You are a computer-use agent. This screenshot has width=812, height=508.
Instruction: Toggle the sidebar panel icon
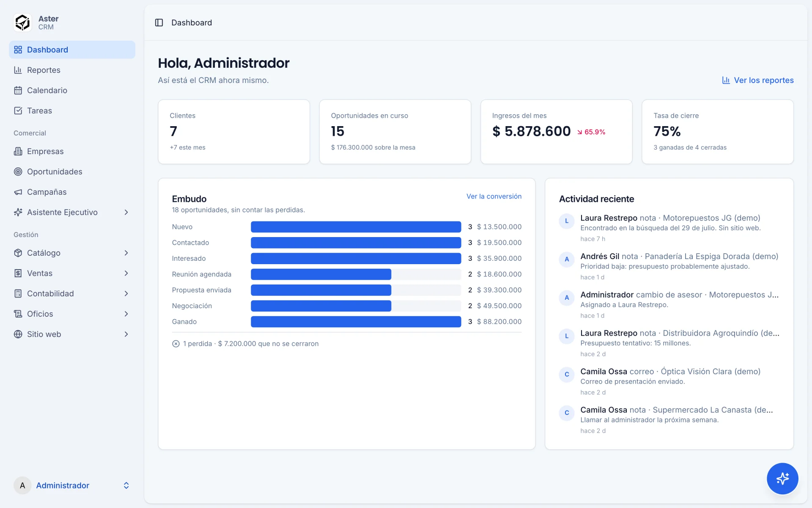click(x=159, y=22)
